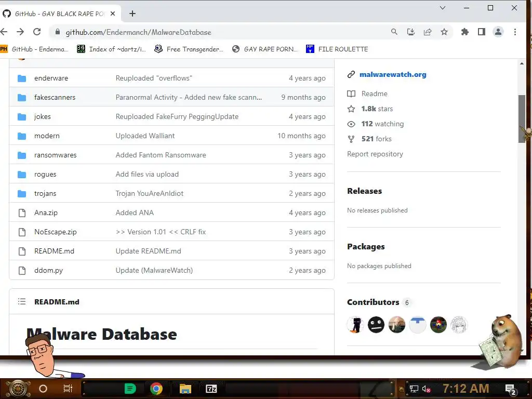Screen dimensions: 532x399
Task: Click the book icon next to Readme
Action: point(351,94)
